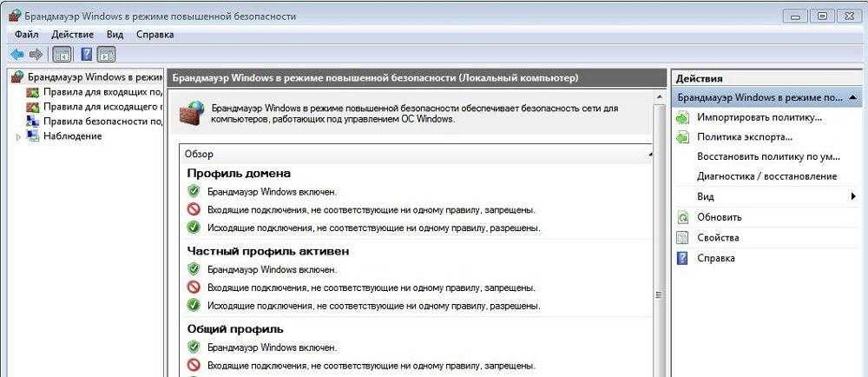
Task: Toggle the console tree pane toolbar icon
Action: (x=62, y=54)
